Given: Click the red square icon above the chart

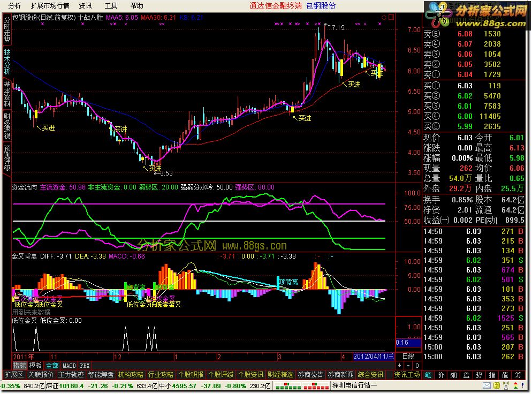Looking at the screenshot, I should (391, 17).
